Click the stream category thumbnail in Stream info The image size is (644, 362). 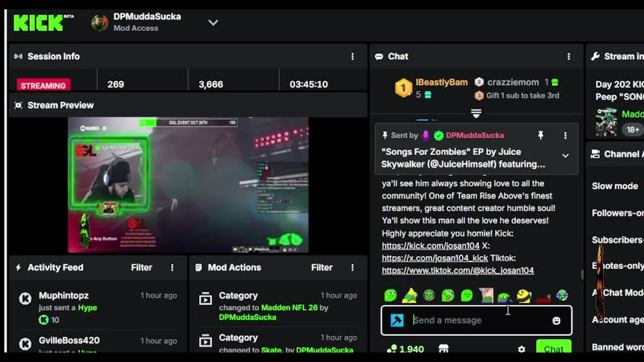[x=606, y=122]
